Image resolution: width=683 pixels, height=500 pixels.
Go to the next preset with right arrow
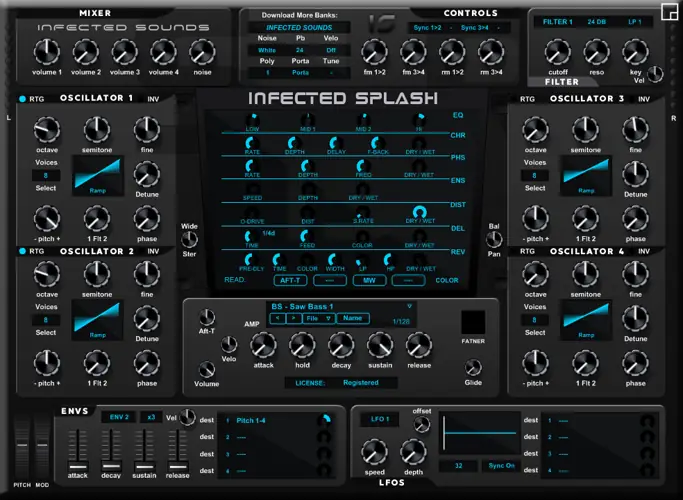pos(293,318)
